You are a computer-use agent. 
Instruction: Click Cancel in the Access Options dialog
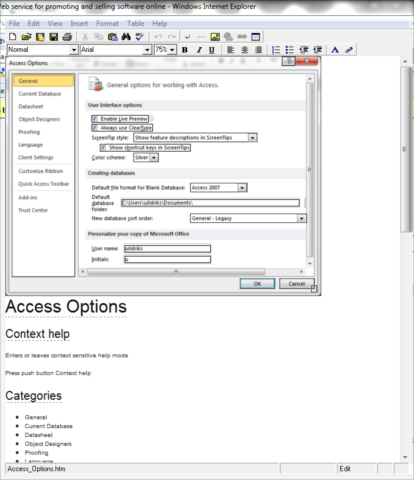tap(297, 284)
